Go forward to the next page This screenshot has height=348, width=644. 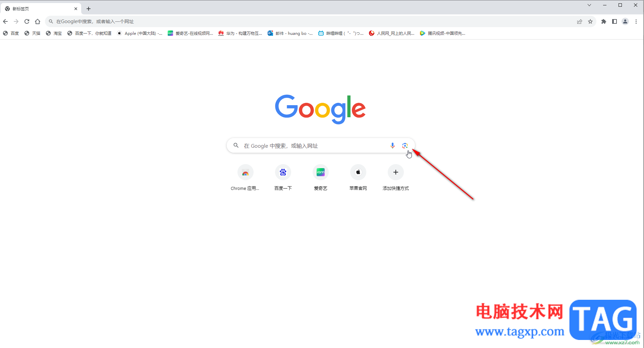pyautogui.click(x=16, y=21)
